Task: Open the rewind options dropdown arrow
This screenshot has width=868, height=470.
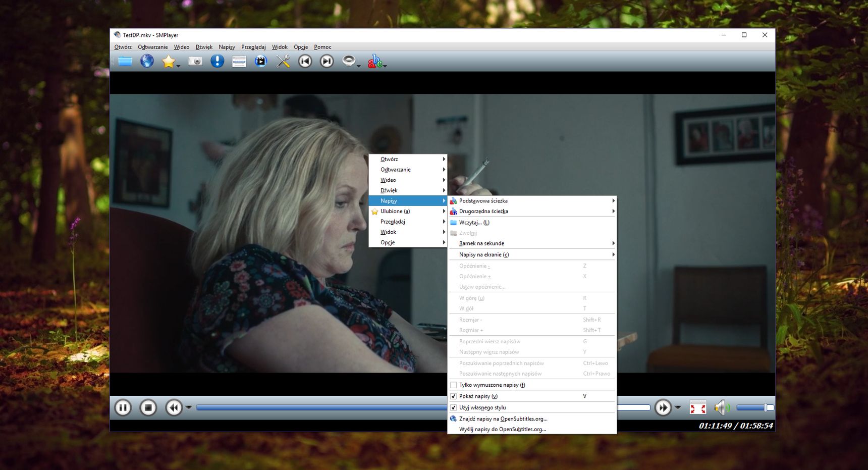Action: click(x=189, y=407)
